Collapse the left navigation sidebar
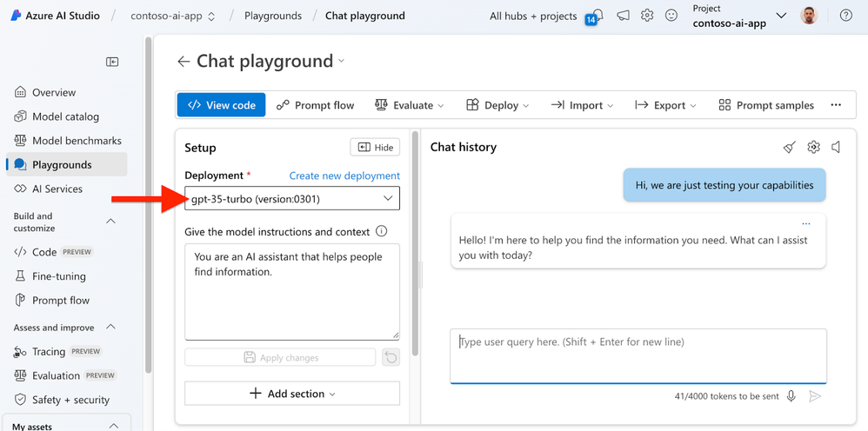The image size is (868, 431). [x=112, y=62]
